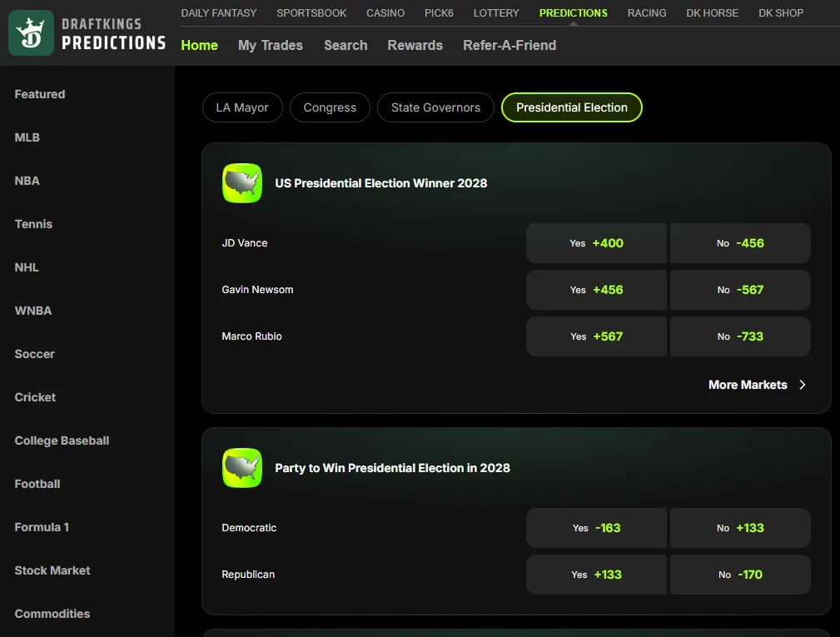The image size is (840, 637).
Task: Open the Soccer sidebar category
Action: (34, 354)
